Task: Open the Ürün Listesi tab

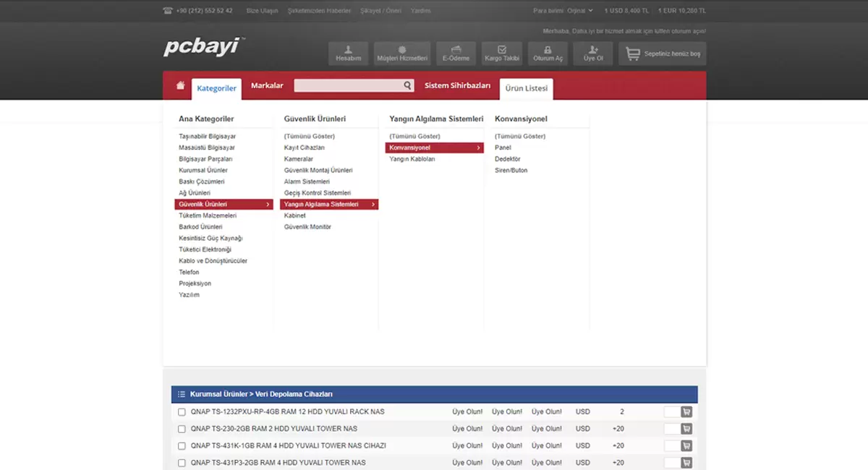Action: tap(526, 89)
